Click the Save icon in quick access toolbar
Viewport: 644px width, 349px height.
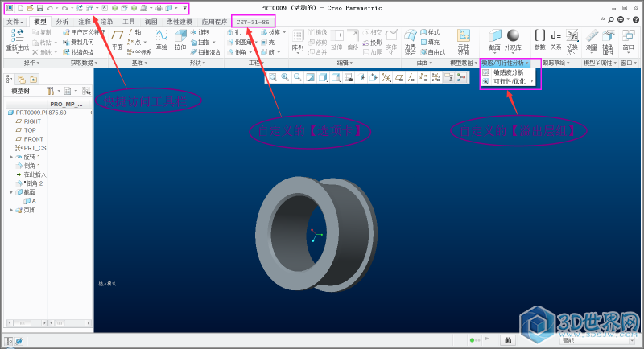click(39, 7)
